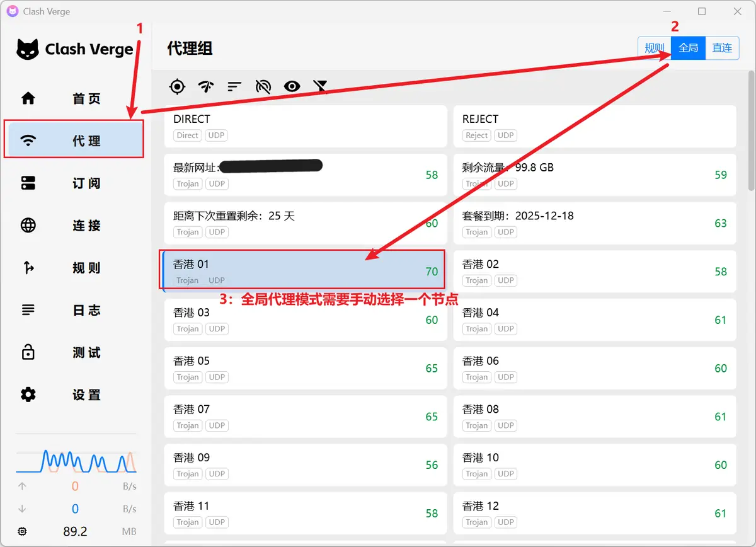Open the 测试 test page label
Viewport: 756px width, 547px height.
click(86, 352)
